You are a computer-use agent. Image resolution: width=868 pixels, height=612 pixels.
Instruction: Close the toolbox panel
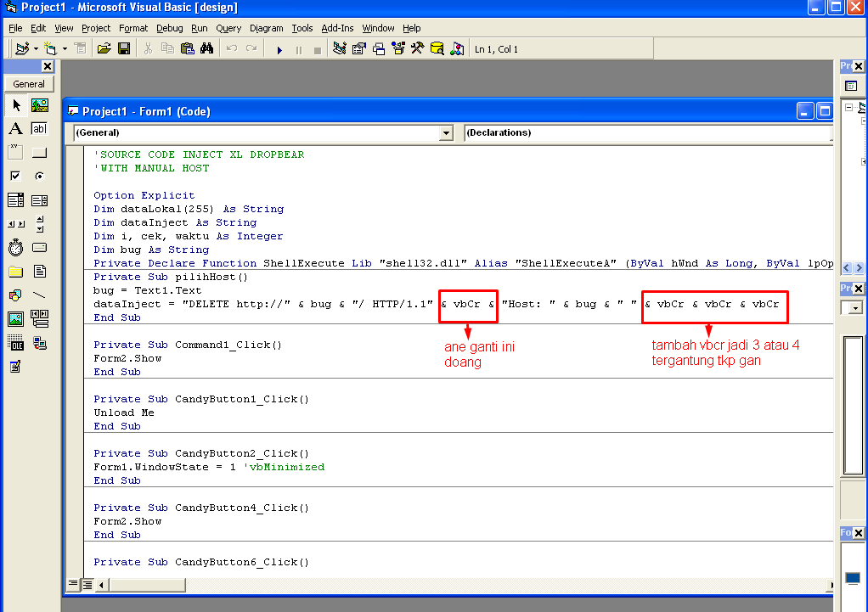(x=48, y=66)
